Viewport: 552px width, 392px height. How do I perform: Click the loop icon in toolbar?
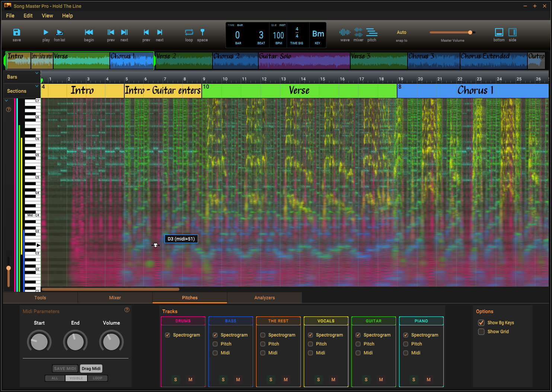pos(189,32)
